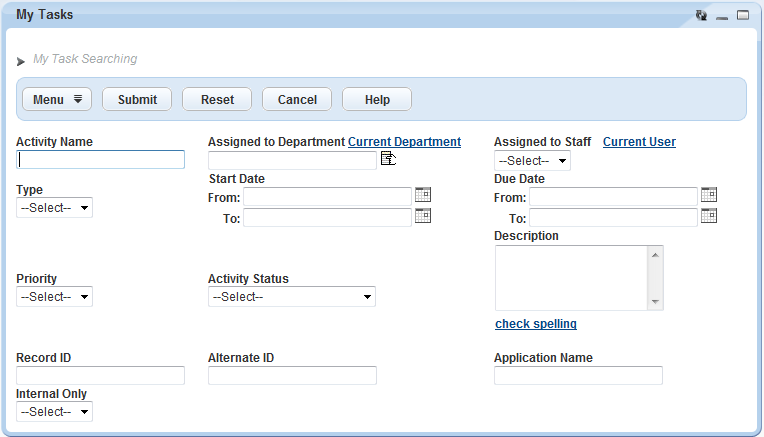The width and height of the screenshot is (764, 437).
Task: Open the Type dropdown
Action: point(55,208)
